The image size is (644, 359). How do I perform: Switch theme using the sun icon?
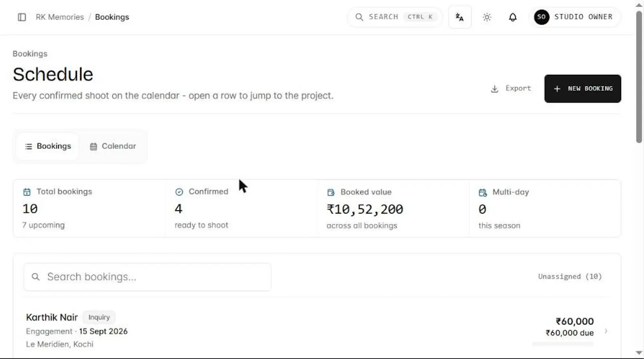(487, 17)
